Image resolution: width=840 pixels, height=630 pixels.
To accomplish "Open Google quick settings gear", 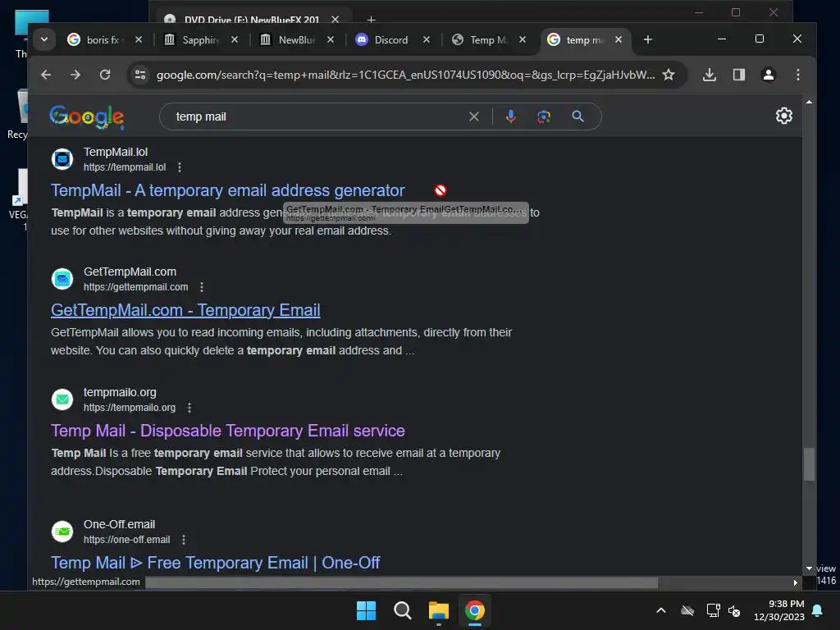I will (783, 116).
